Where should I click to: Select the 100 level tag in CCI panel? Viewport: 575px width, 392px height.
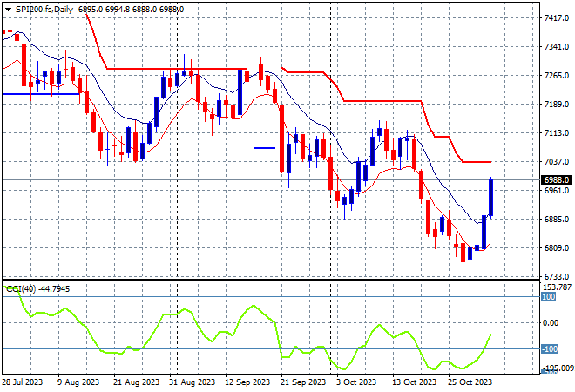[549, 297]
